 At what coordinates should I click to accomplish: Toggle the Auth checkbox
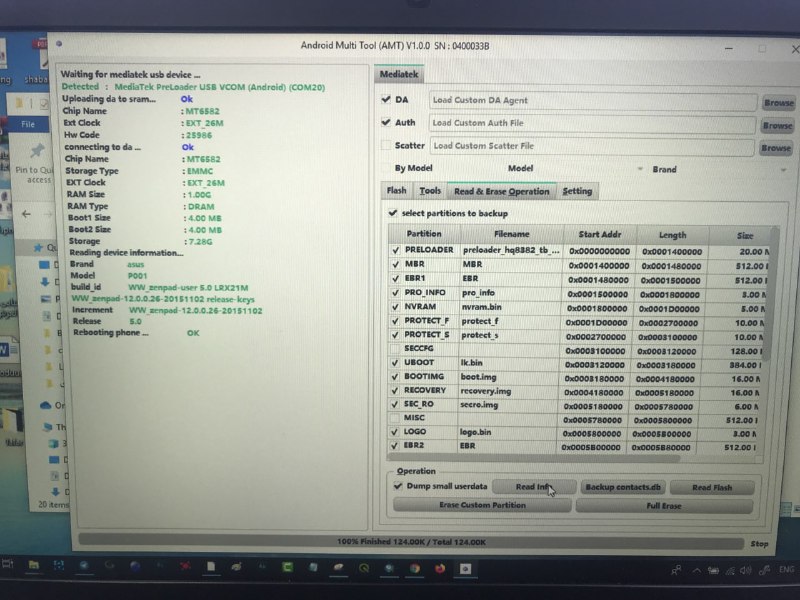point(386,122)
